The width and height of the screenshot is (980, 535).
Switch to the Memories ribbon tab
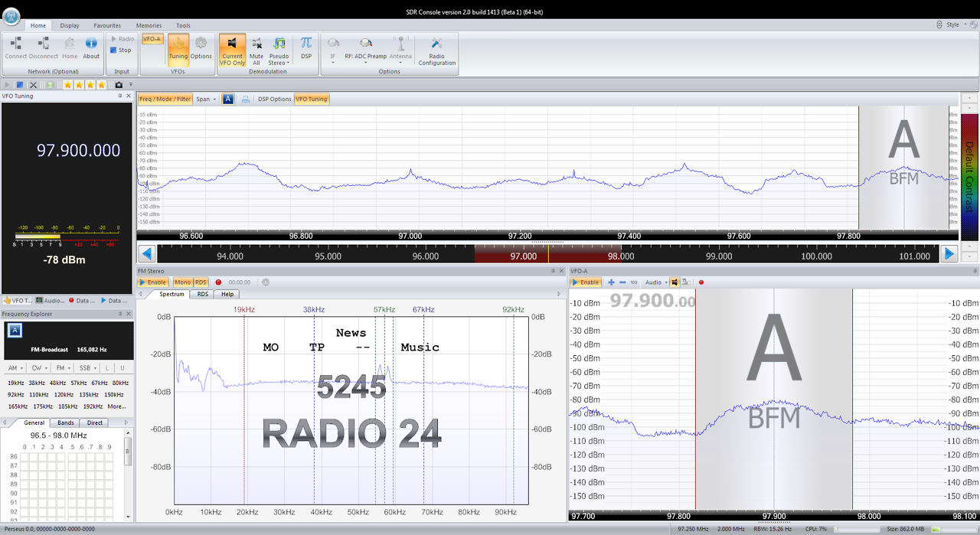(x=149, y=25)
